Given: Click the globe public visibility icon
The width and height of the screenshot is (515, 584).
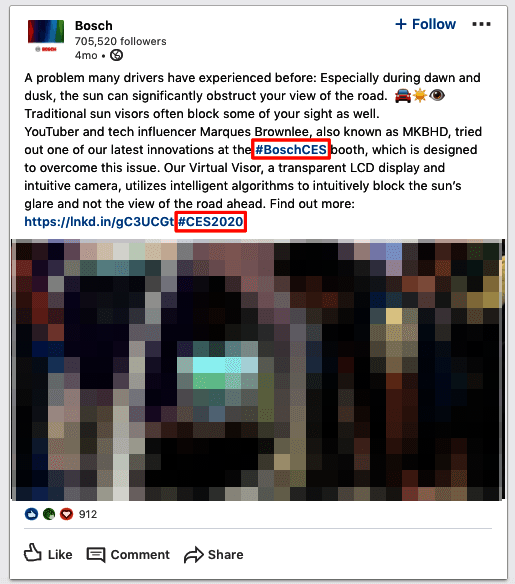Looking at the screenshot, I should (117, 55).
